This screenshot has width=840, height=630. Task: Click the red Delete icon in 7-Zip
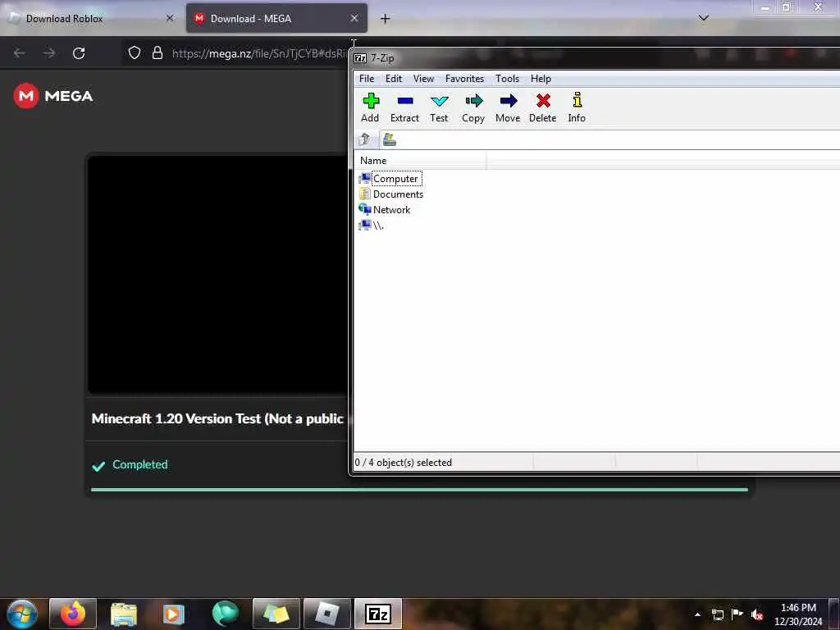(x=543, y=107)
